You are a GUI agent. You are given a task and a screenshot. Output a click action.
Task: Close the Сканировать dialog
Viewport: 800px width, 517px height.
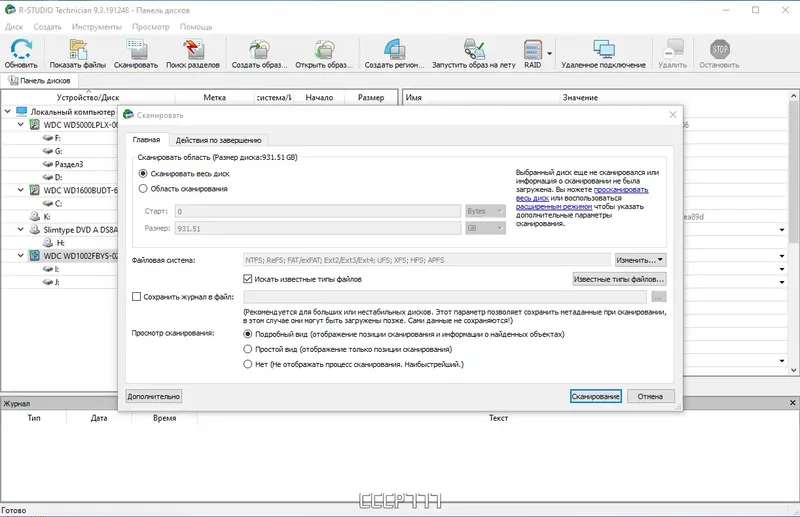(x=672, y=115)
